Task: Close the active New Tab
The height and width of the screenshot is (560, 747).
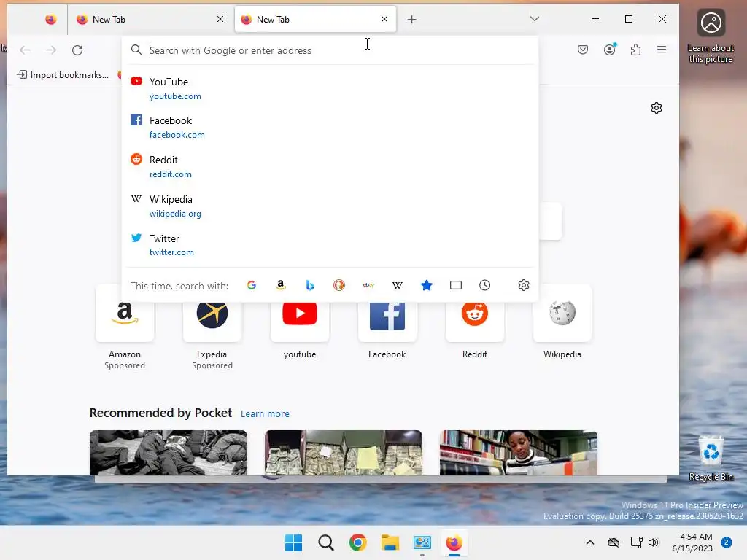Action: [x=384, y=19]
